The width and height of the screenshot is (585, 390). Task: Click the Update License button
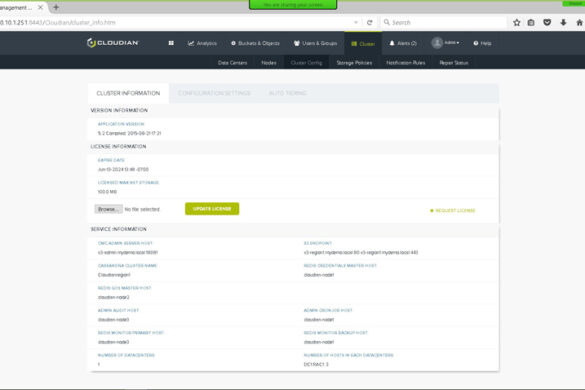[x=212, y=209]
